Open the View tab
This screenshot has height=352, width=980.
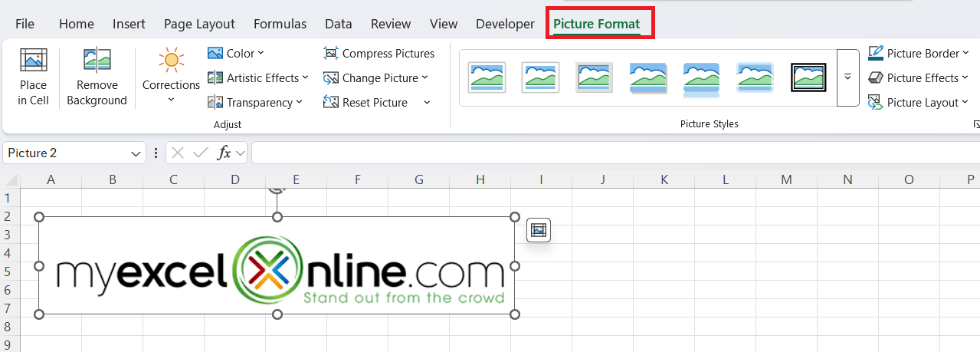click(x=444, y=24)
